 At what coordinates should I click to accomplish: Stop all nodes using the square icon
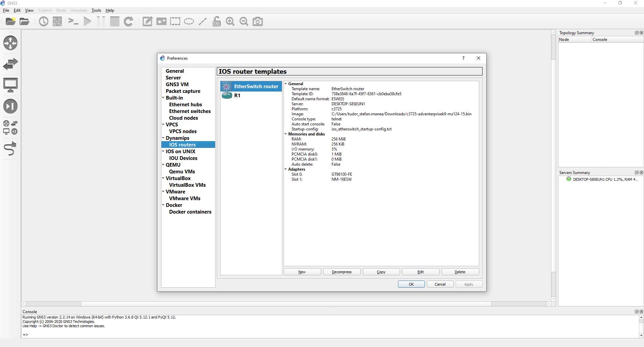(114, 21)
